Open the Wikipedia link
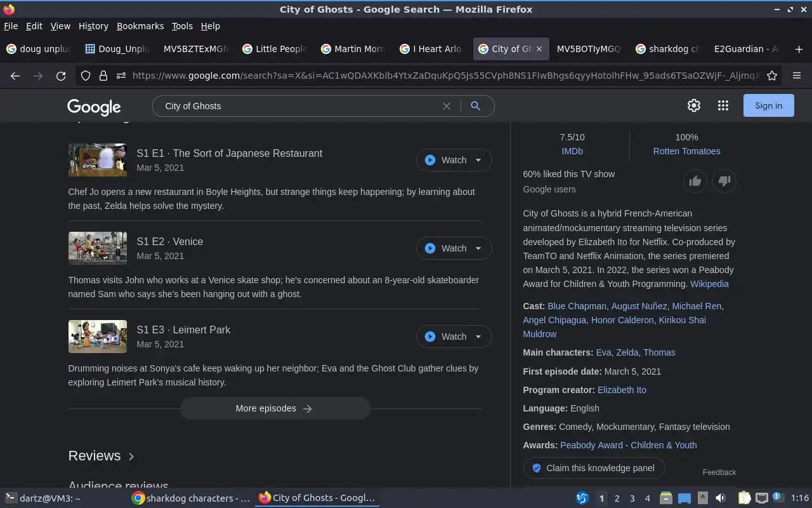The height and width of the screenshot is (508, 812). tap(709, 284)
